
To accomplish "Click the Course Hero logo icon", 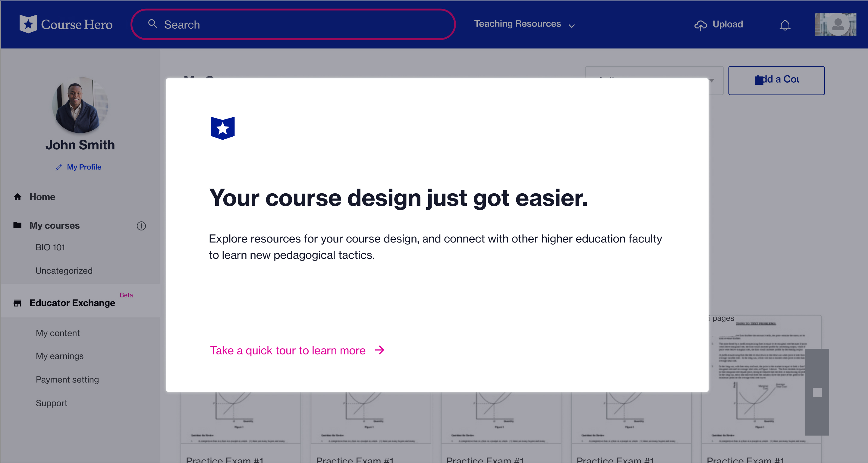I will (28, 24).
